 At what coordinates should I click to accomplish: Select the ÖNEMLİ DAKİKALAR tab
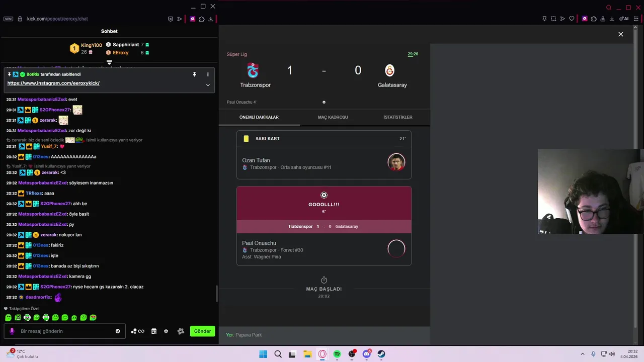click(259, 117)
